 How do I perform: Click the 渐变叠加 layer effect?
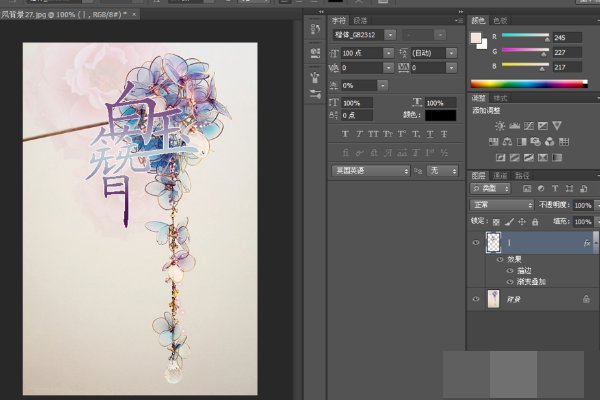pyautogui.click(x=531, y=281)
